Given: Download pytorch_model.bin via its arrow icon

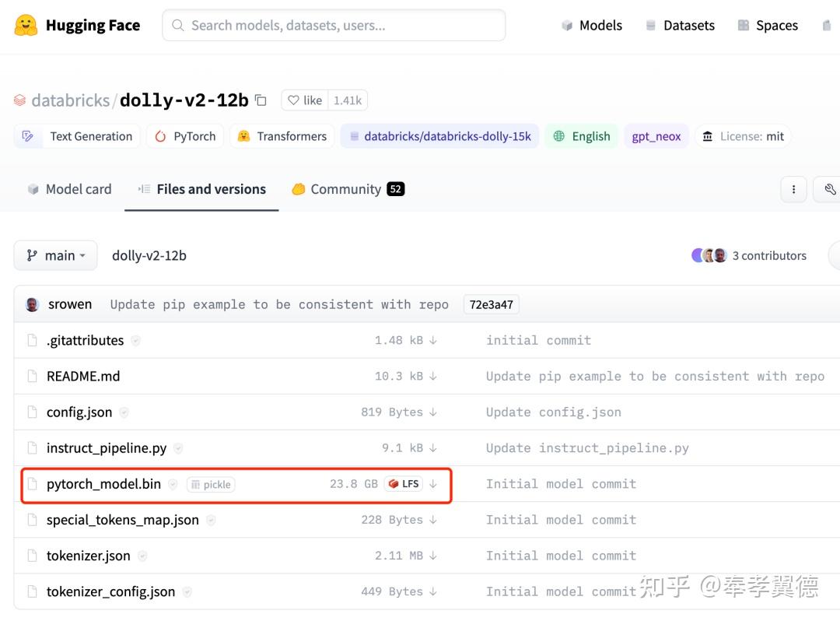Looking at the screenshot, I should (x=433, y=484).
